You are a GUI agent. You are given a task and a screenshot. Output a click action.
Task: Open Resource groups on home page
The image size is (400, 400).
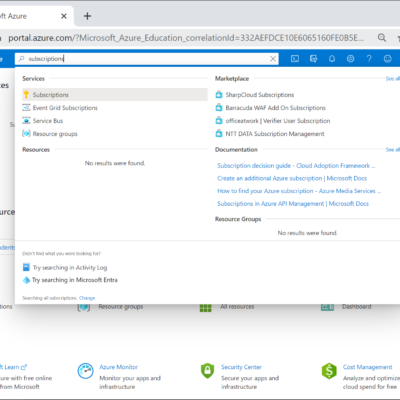pyautogui.click(x=121, y=307)
